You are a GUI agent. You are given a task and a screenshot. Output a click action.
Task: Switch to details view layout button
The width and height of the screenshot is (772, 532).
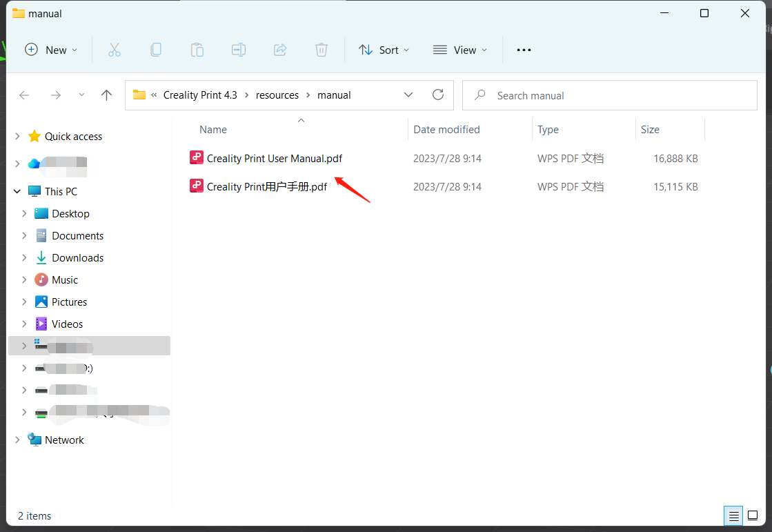coord(733,515)
